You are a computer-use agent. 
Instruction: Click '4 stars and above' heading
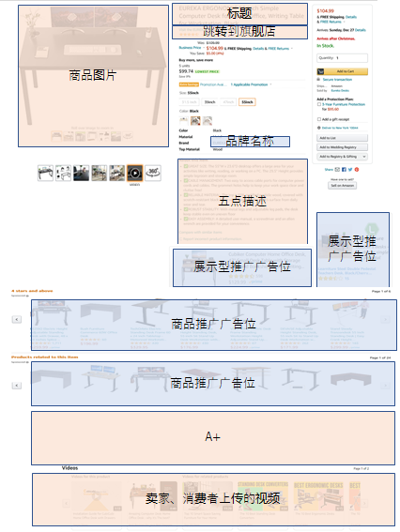(32, 291)
